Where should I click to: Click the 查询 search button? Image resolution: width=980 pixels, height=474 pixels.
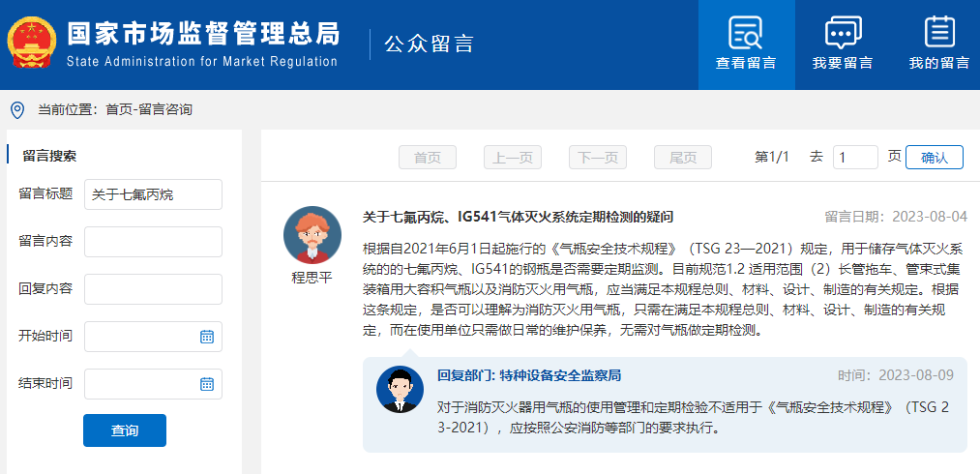click(125, 430)
